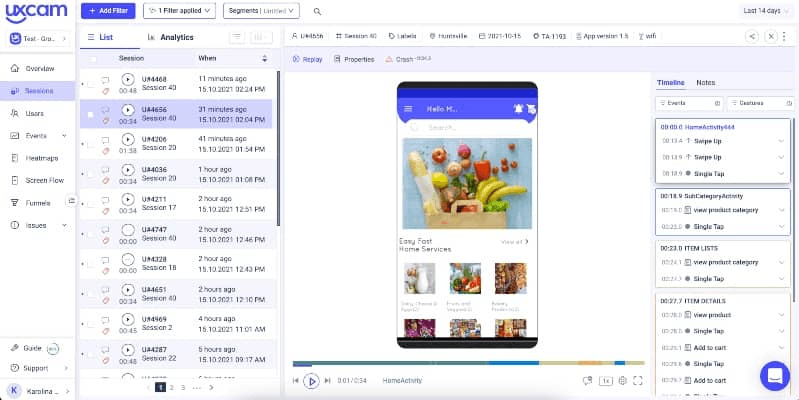Open the Properties tab
The width and height of the screenshot is (799, 400).
[x=354, y=60]
